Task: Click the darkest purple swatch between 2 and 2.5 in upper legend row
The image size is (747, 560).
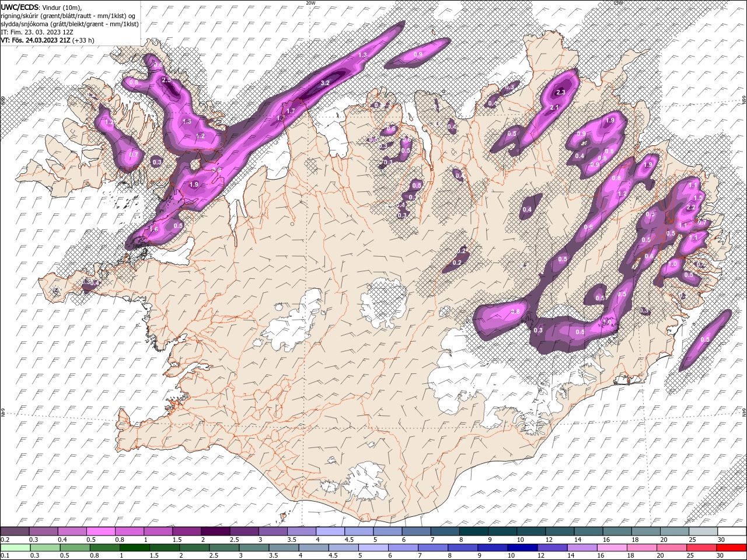Action: 215,531
